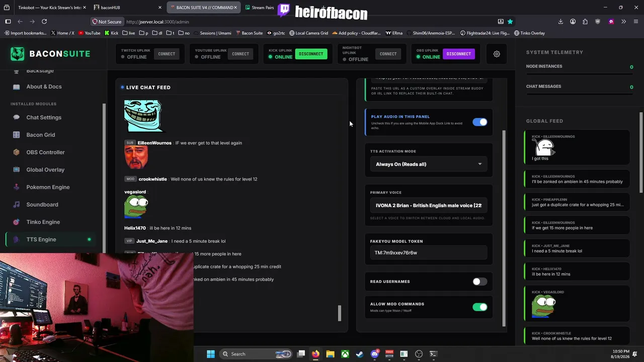Click the Global Overlay screen icon

coord(16,170)
